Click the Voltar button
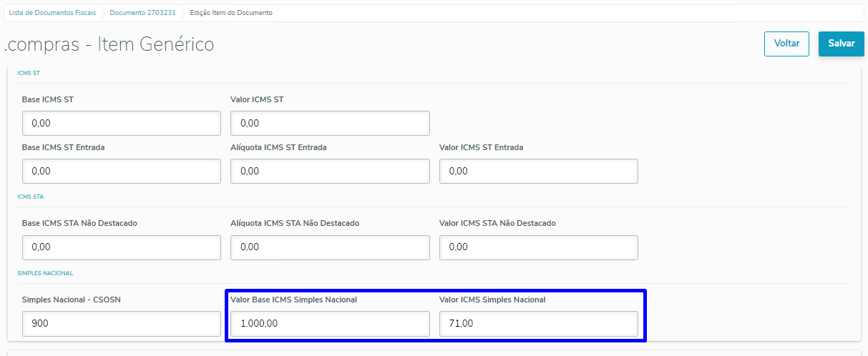 coord(786,44)
